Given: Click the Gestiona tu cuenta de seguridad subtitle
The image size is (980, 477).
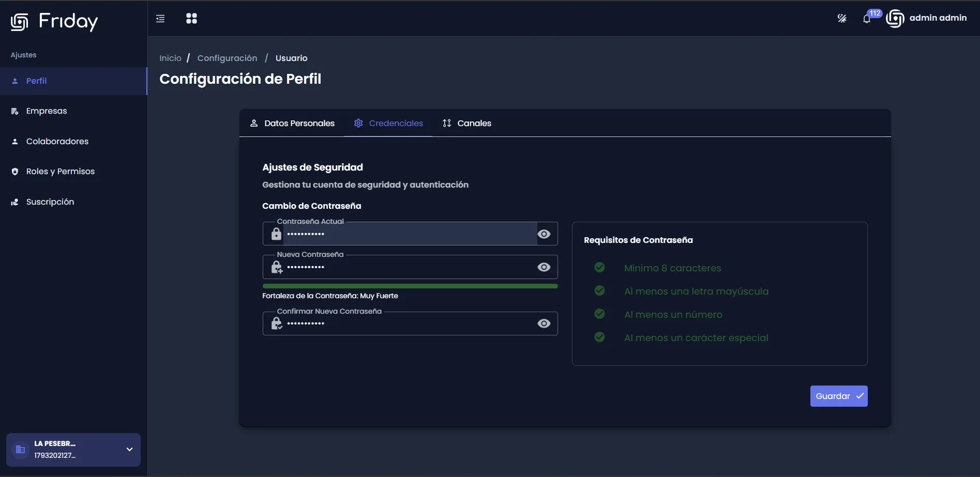Looking at the screenshot, I should click(x=365, y=184).
